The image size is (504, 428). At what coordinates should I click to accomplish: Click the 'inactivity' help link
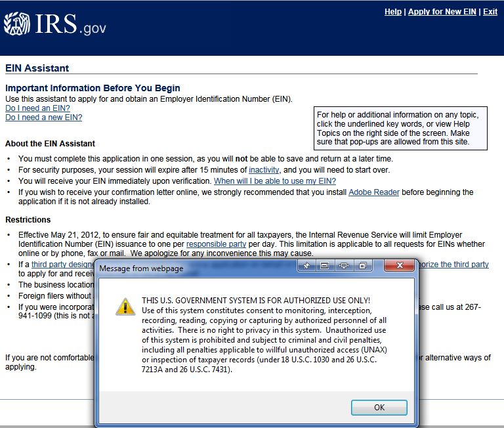[x=264, y=170]
